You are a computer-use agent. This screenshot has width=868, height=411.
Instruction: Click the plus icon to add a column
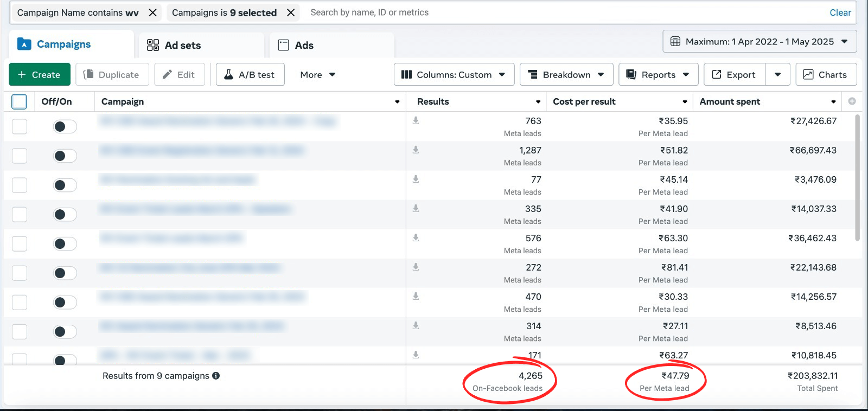tap(852, 101)
